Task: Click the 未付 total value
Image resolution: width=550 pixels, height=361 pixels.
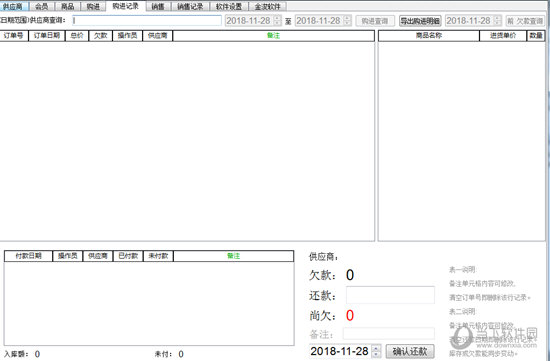Action: pos(181,354)
